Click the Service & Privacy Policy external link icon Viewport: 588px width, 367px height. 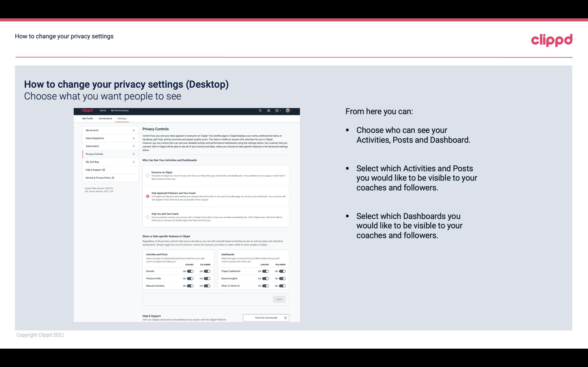113,177
